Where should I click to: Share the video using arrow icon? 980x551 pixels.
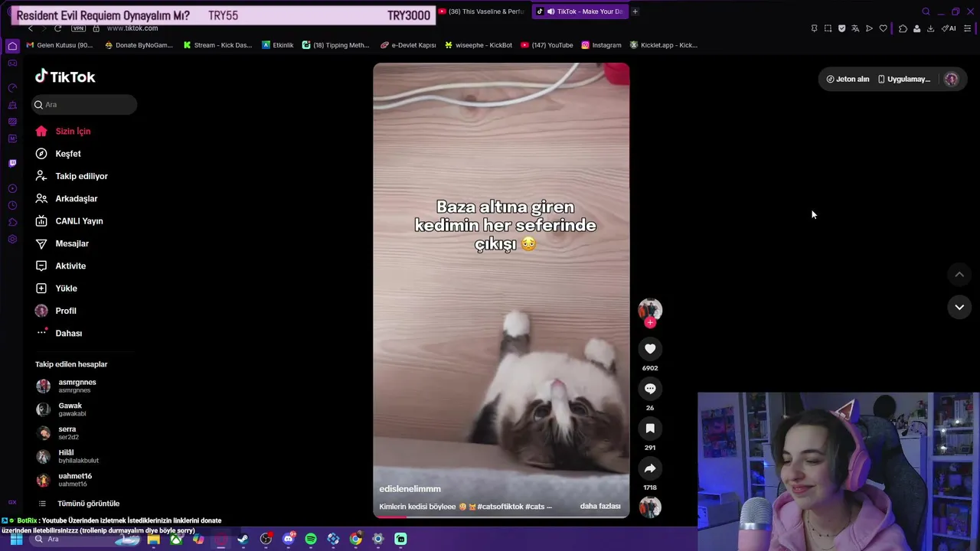[x=650, y=468]
